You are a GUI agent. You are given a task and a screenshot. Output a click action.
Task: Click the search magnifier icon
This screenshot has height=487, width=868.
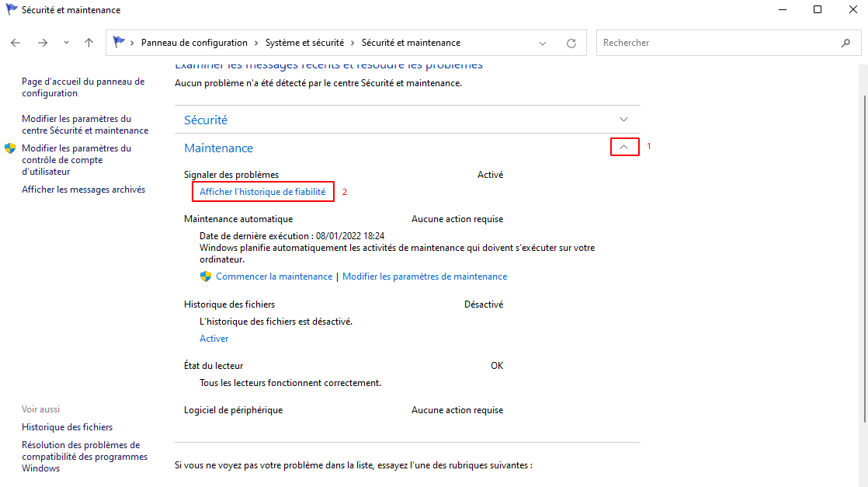[x=845, y=43]
